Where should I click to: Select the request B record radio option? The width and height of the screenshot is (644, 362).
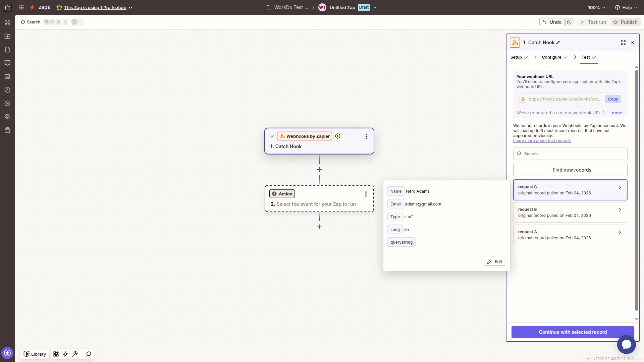[x=570, y=212]
